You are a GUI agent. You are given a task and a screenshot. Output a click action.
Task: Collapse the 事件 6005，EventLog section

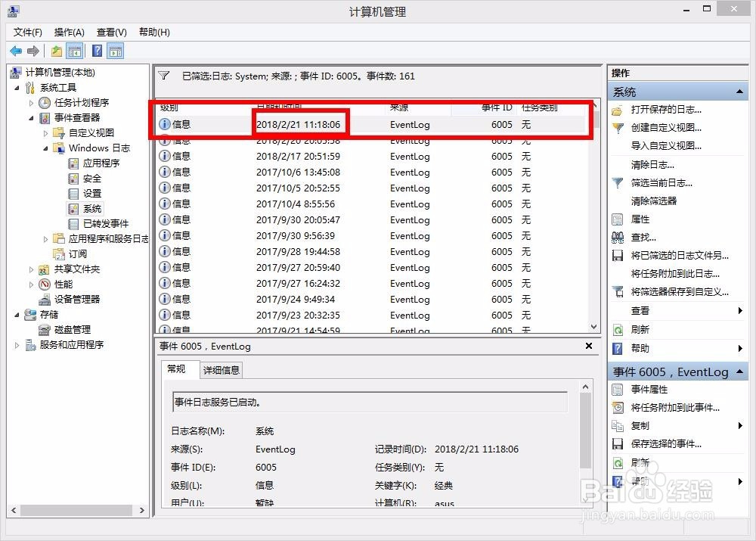click(739, 372)
